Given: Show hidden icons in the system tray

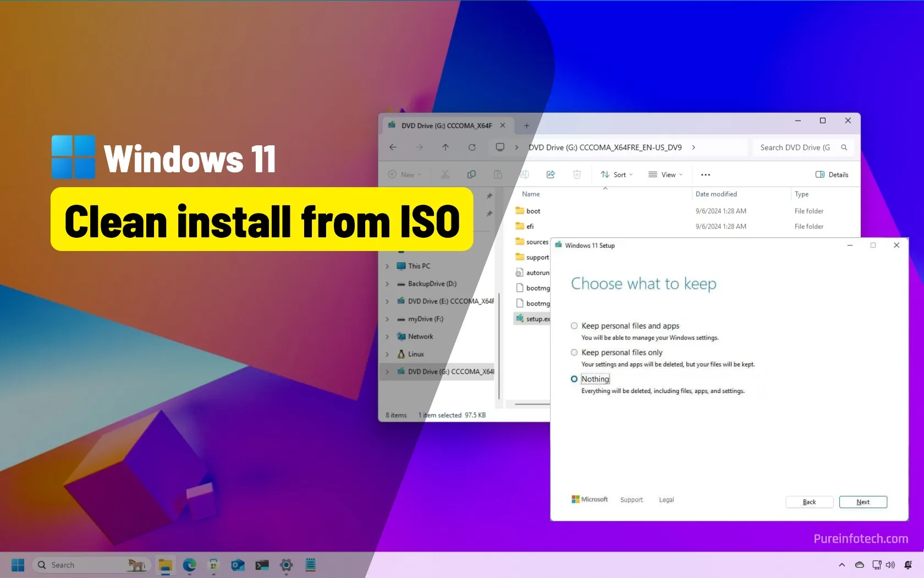Looking at the screenshot, I should point(842,565).
